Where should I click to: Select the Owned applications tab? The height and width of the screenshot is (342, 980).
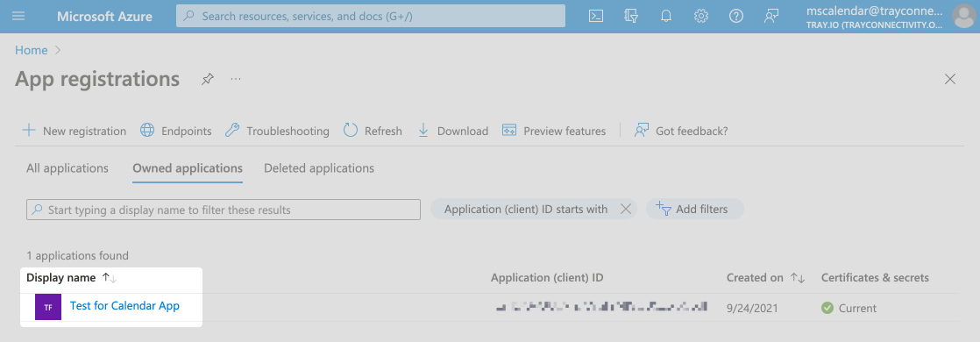[x=188, y=168]
